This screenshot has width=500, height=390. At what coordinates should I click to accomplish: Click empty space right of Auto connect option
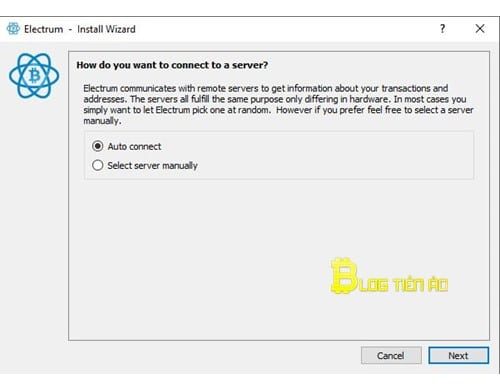click(317, 146)
